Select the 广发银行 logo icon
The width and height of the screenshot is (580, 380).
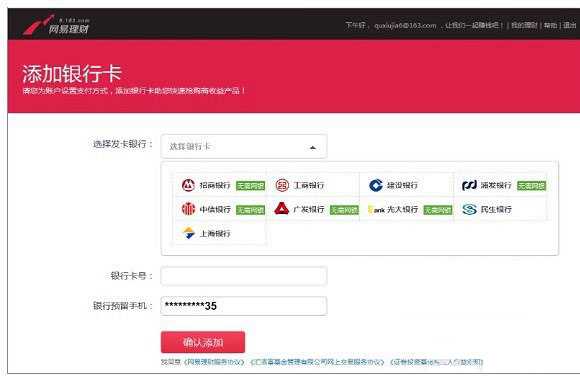[281, 209]
